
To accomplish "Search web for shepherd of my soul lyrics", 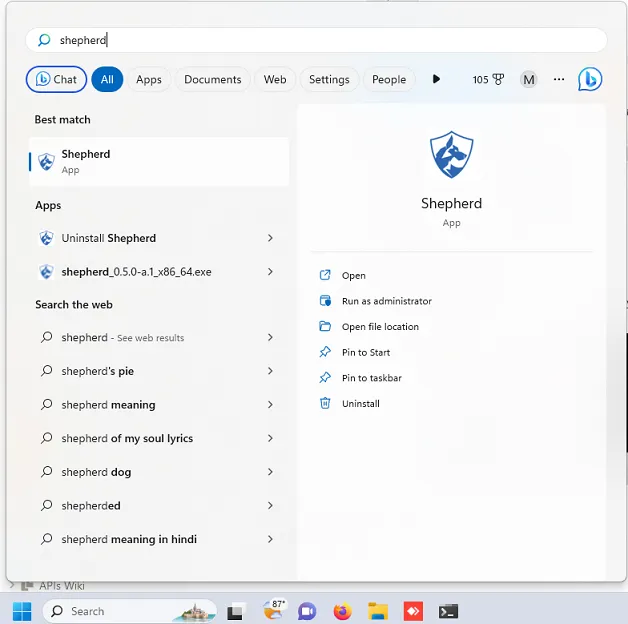I will [x=159, y=438].
